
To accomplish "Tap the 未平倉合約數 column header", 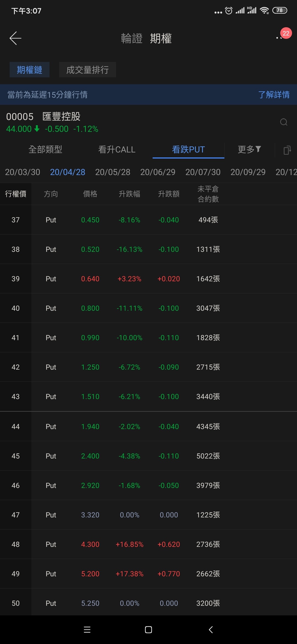I will coord(208,194).
